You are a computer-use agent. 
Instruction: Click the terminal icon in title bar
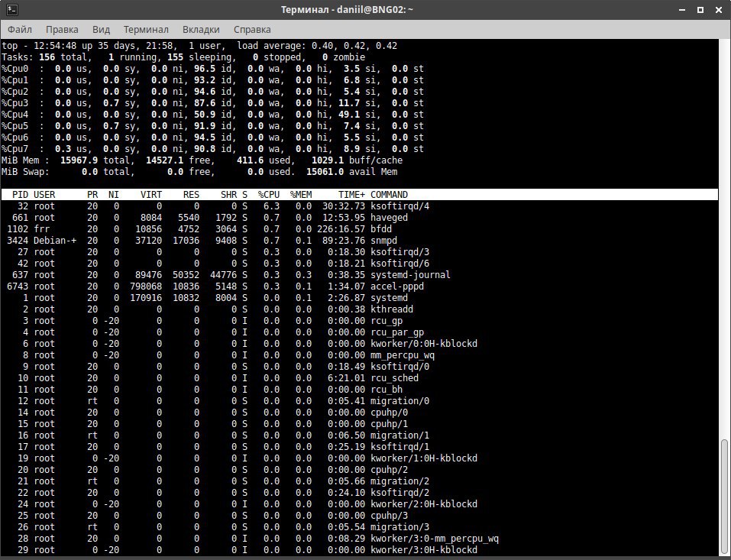click(12, 9)
